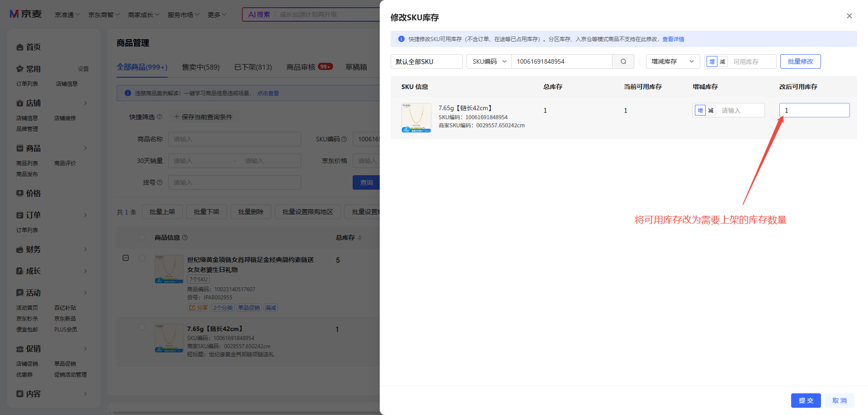Open the 查看详情 link in notice
Image resolution: width=868 pixels, height=415 pixels.
click(673, 39)
